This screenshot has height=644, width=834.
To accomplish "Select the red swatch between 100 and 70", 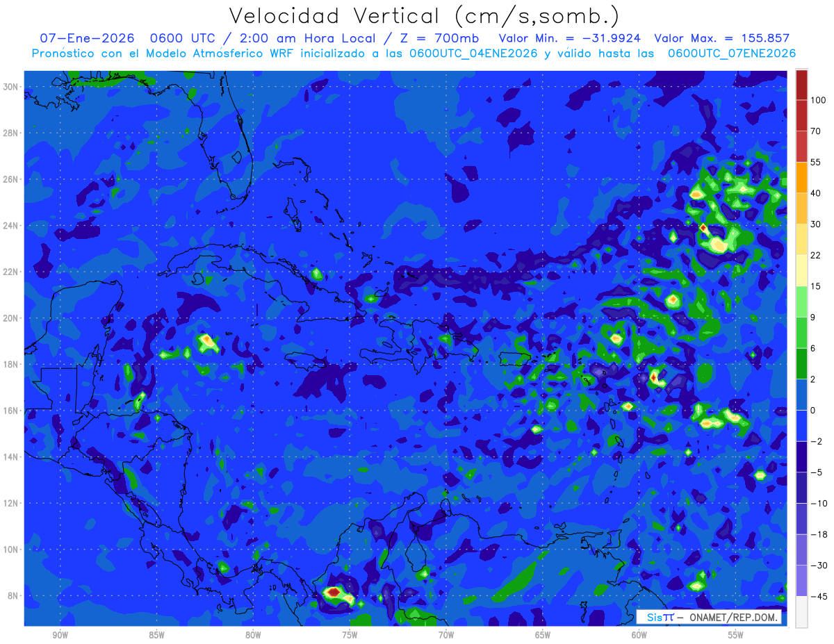I will (801, 115).
